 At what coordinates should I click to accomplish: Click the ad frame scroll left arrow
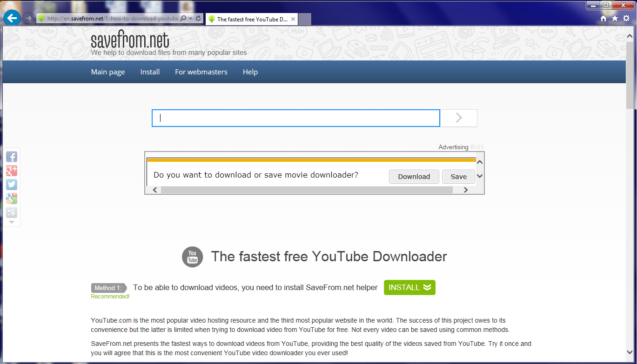pyautogui.click(x=155, y=190)
